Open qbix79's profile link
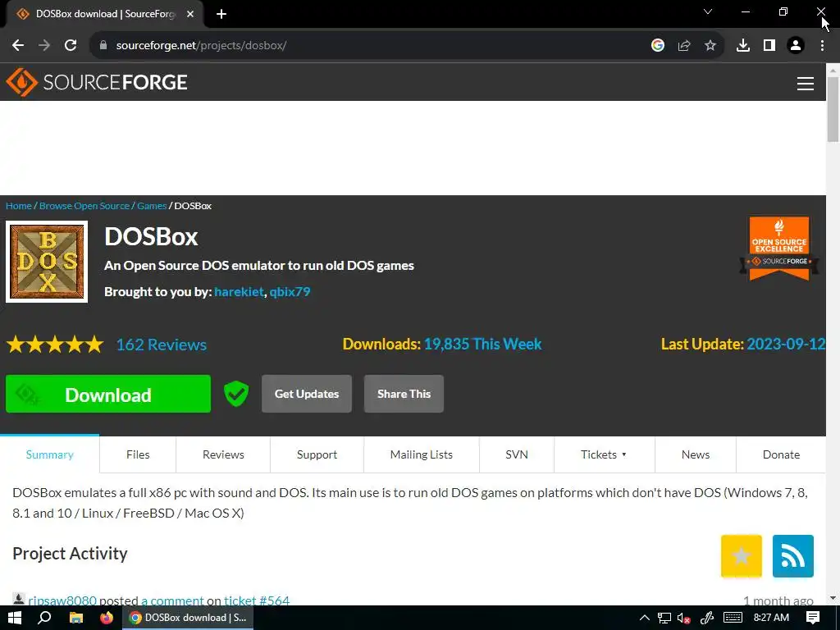 (290, 292)
